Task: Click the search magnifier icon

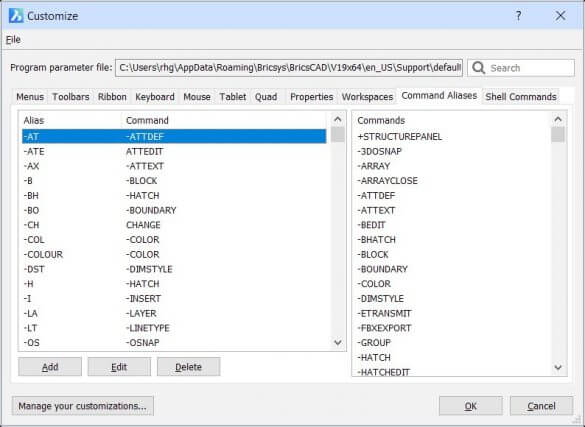Action: pos(478,68)
